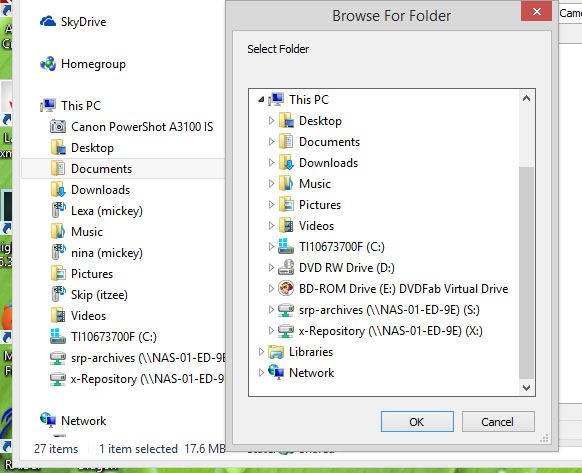Expand the Downloads node in Browse dialog
The width and height of the screenshot is (582, 473).
(271, 163)
